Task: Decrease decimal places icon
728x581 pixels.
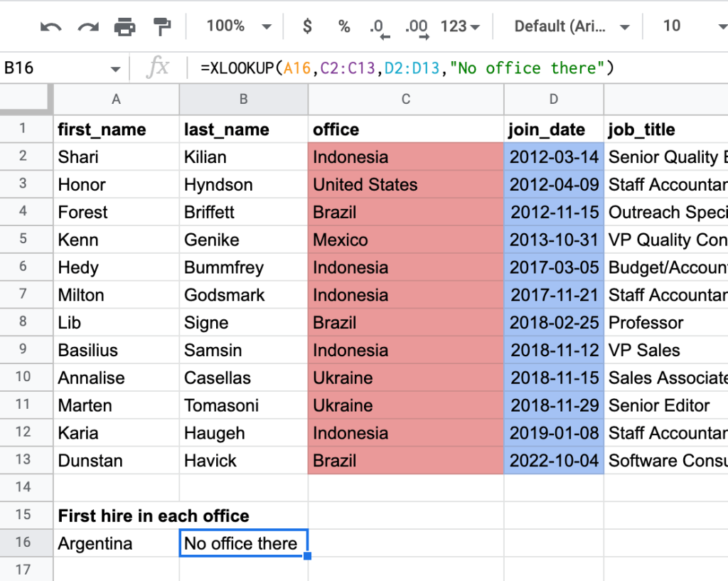Action: pyautogui.click(x=380, y=28)
